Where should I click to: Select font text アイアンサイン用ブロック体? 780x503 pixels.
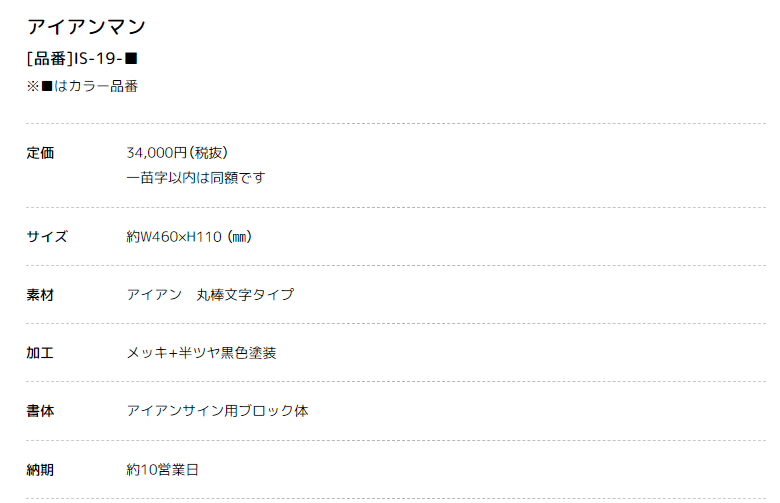(217, 411)
